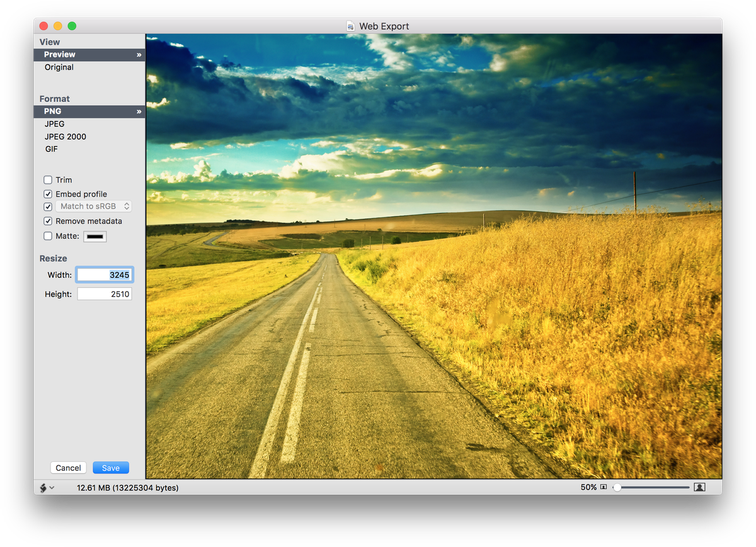Click the Save button

click(111, 468)
